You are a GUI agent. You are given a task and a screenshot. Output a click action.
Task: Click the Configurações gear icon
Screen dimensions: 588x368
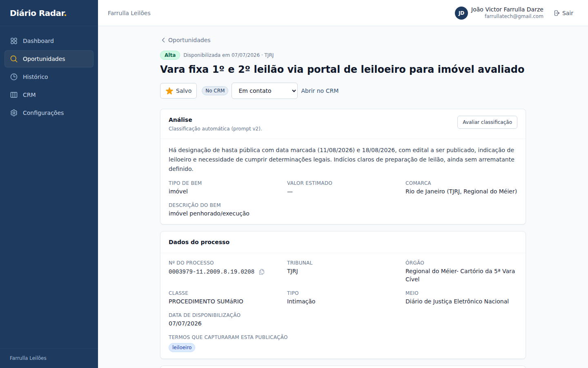(14, 113)
